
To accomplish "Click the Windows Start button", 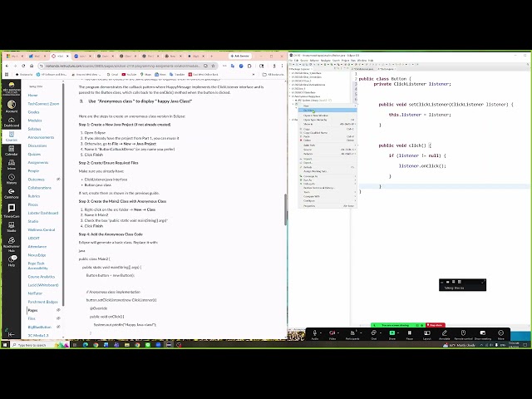I will [x=5, y=345].
